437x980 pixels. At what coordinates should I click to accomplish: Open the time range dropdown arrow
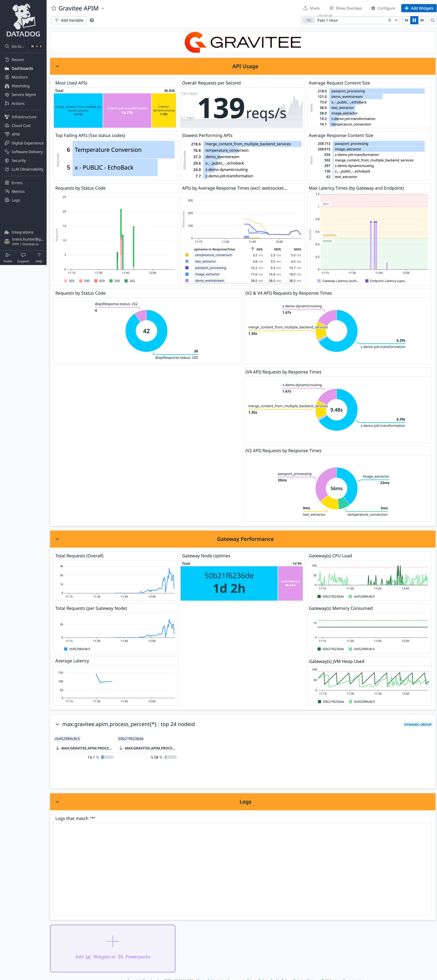396,21
